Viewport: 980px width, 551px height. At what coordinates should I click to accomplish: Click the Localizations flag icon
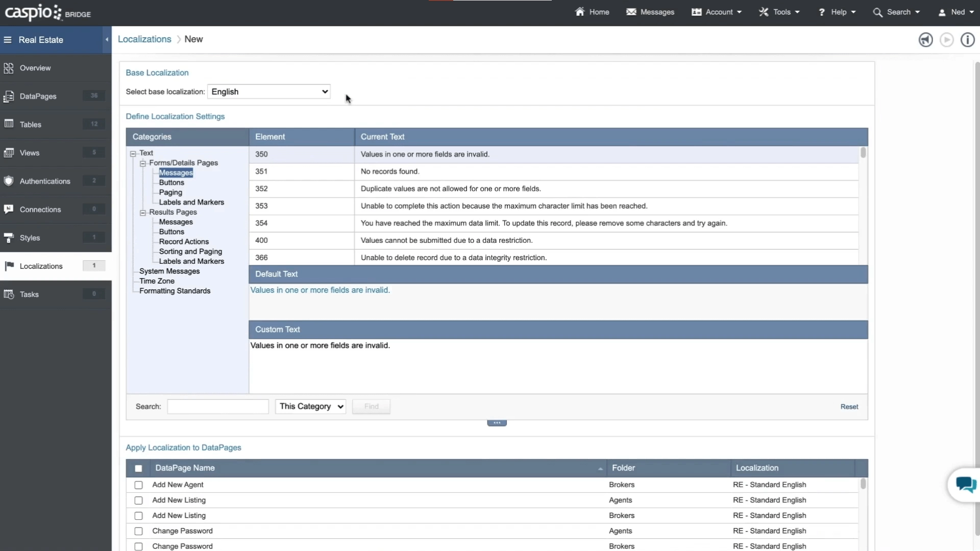coord(9,266)
